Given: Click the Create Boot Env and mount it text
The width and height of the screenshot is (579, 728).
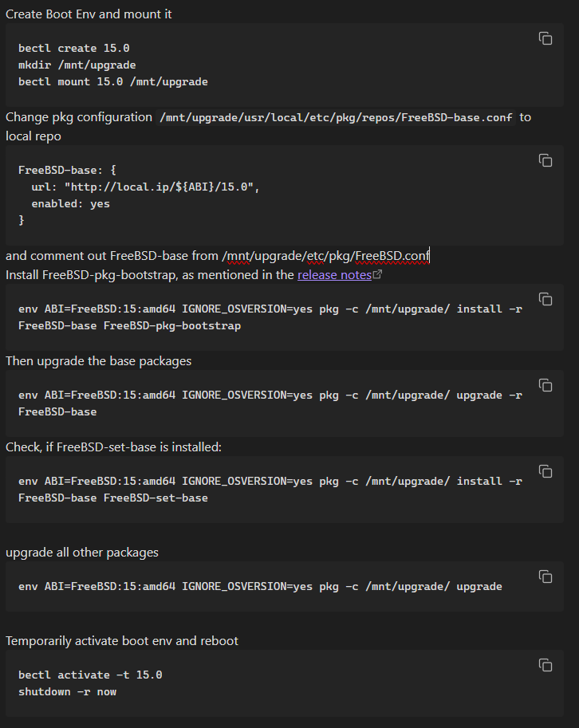Looking at the screenshot, I should (x=89, y=14).
